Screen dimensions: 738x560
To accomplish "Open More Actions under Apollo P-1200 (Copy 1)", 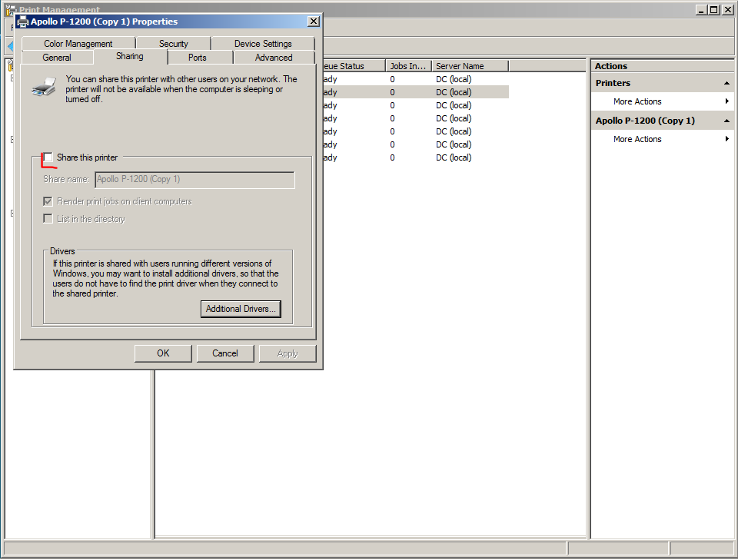I will [x=637, y=139].
